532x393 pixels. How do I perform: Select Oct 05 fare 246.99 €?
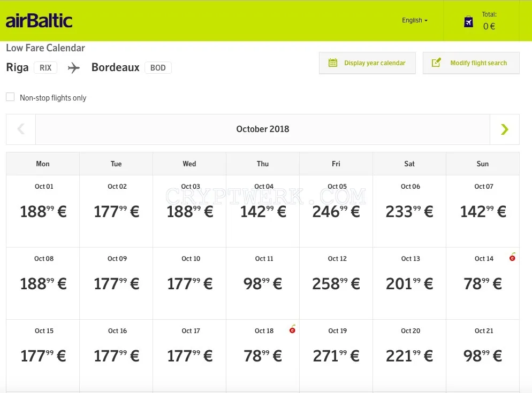coord(336,211)
